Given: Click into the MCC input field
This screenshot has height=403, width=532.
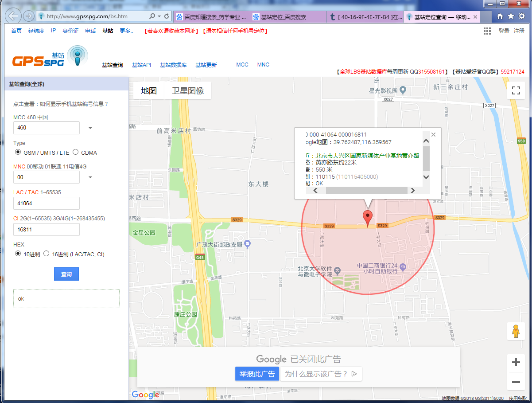Looking at the screenshot, I should coord(47,128).
